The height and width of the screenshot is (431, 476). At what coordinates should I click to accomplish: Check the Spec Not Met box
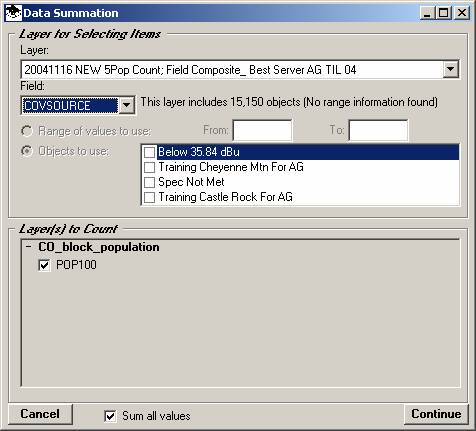click(x=149, y=182)
